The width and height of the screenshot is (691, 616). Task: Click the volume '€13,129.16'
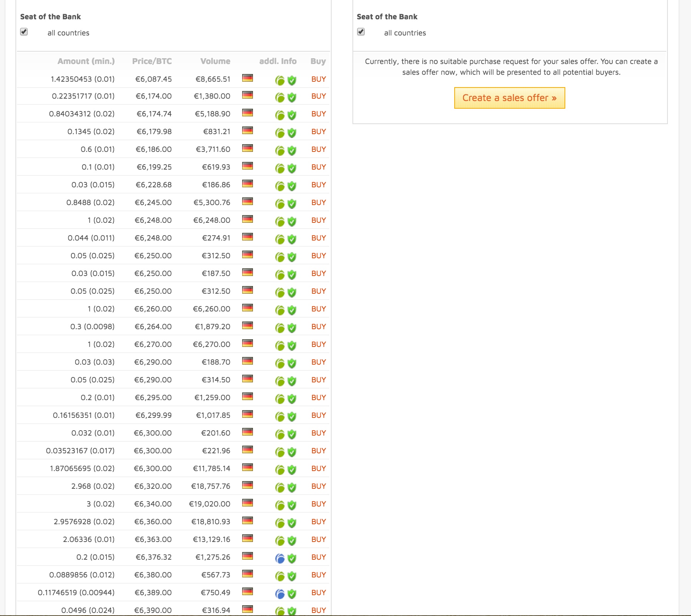tap(211, 539)
